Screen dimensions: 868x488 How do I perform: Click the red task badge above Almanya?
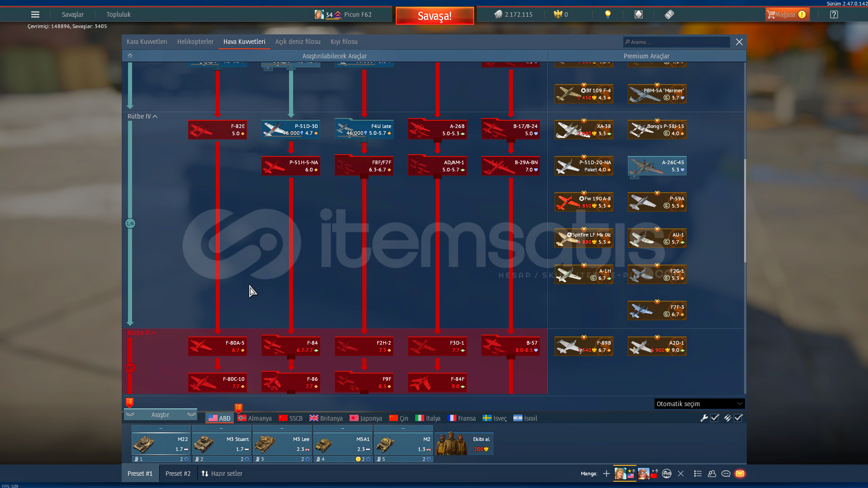point(238,408)
